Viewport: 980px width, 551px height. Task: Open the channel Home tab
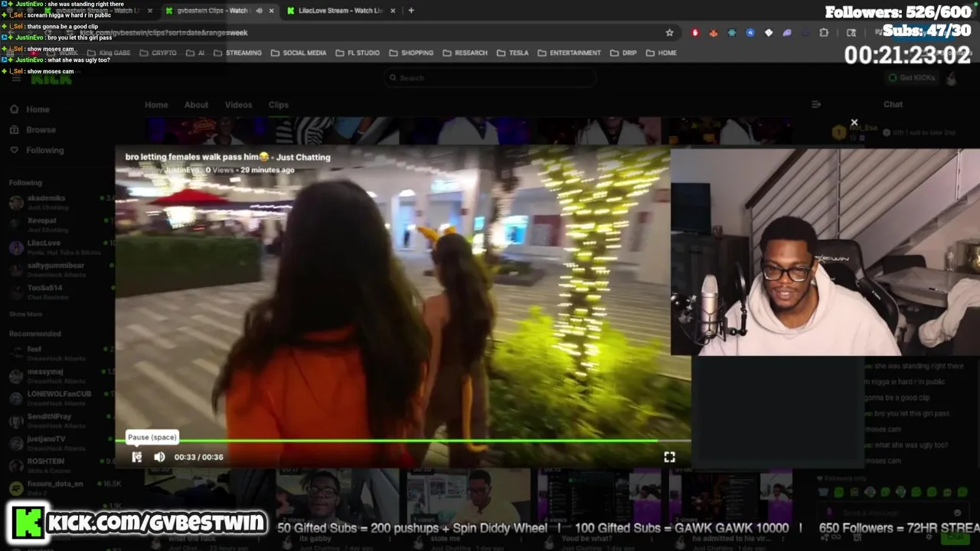[156, 105]
